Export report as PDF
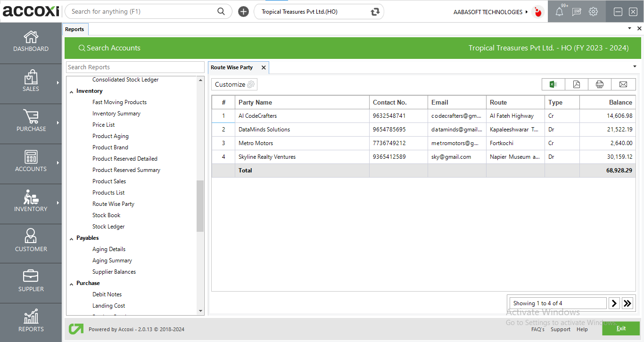This screenshot has width=644, height=342. pyautogui.click(x=576, y=84)
